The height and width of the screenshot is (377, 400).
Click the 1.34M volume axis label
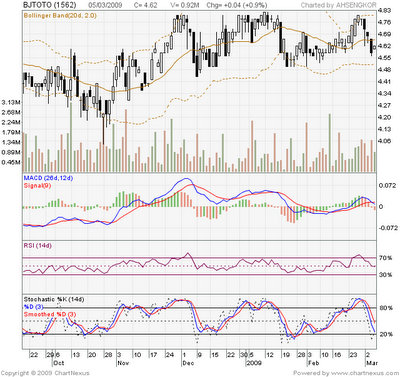point(11,142)
